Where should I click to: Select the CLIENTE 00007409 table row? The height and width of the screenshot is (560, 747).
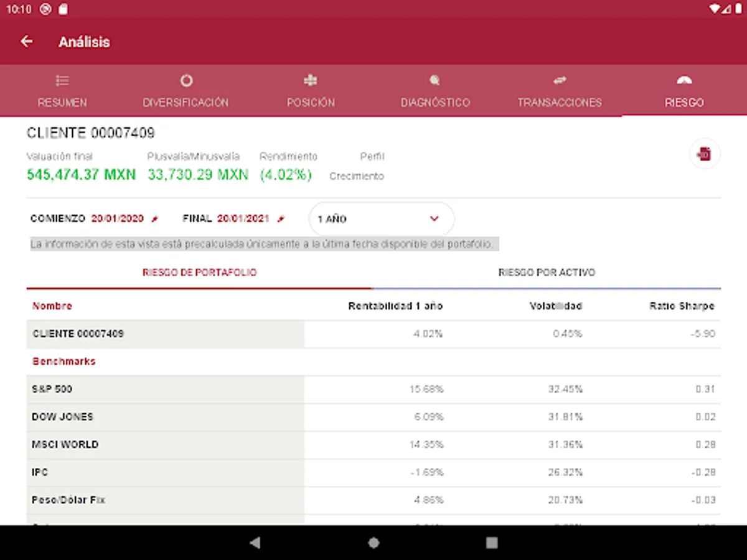coord(374,334)
